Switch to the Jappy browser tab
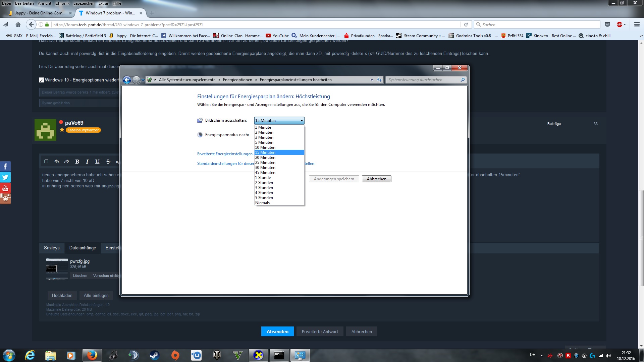The image size is (644, 362). [40, 13]
